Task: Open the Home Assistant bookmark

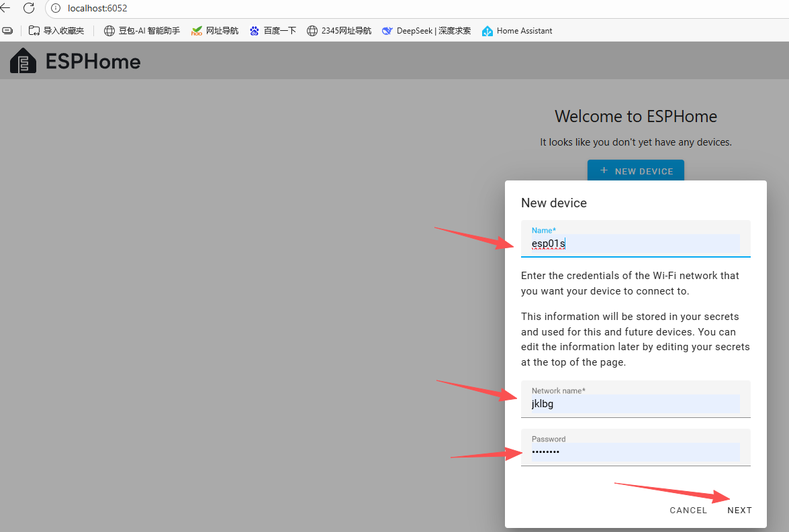Action: click(517, 31)
